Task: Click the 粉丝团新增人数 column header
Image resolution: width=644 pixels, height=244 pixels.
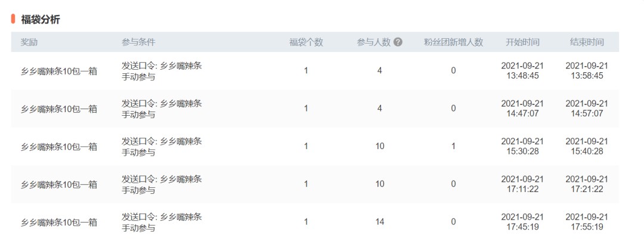Action: (x=453, y=42)
